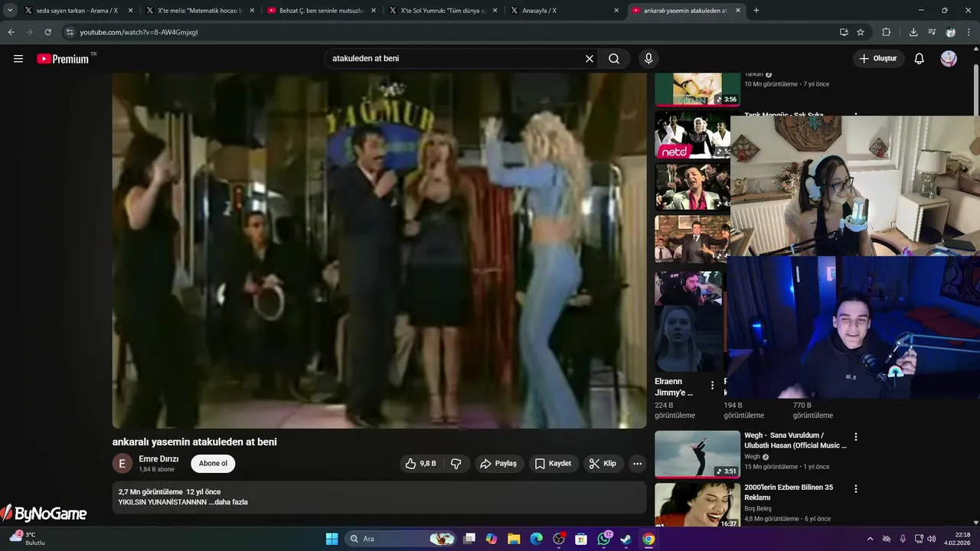Focus the Chrome address bar URL

139,32
